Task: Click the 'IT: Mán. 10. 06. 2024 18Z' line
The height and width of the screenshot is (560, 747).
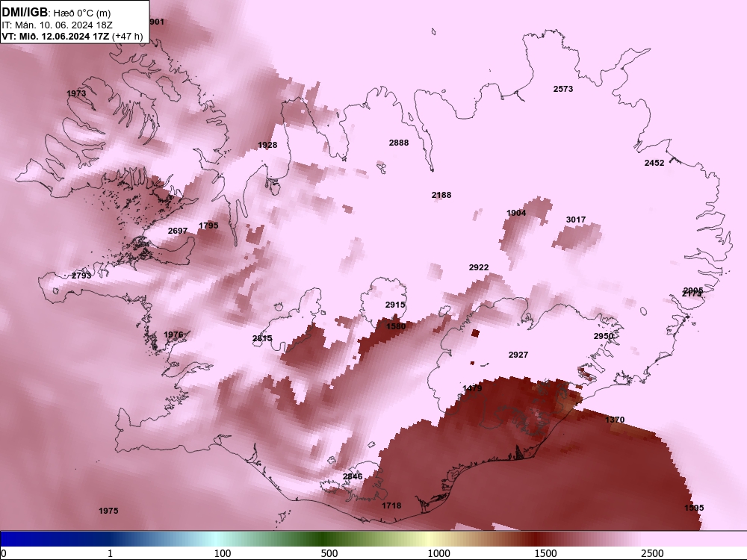Action: (x=57, y=25)
